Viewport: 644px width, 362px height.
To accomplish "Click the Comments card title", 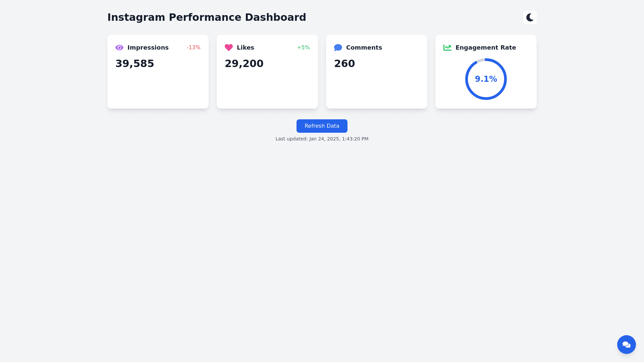I will (x=364, y=48).
